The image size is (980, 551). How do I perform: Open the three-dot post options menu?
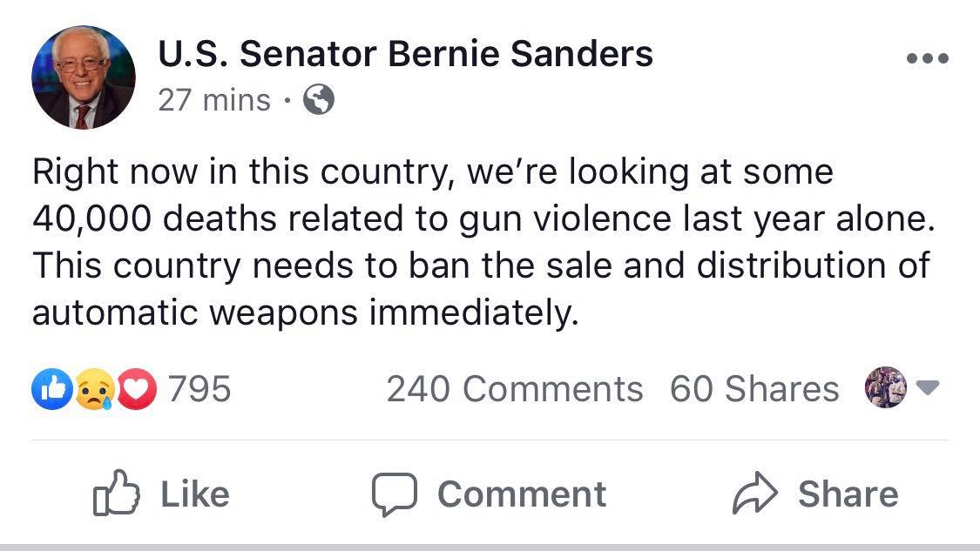point(927,59)
